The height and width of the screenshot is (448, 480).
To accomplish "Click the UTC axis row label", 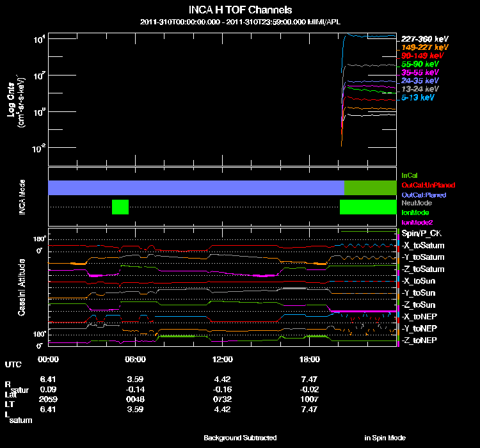I will pos(13,364).
